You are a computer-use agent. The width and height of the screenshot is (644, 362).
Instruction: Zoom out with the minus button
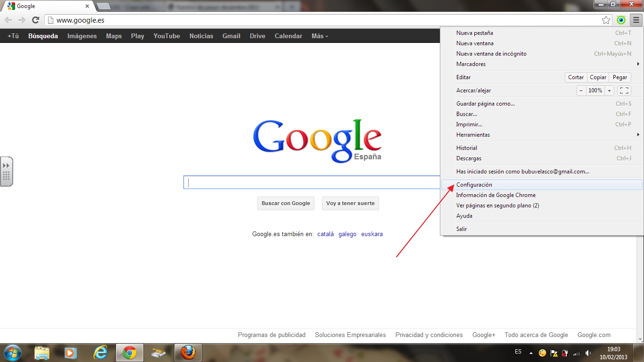[581, 90]
